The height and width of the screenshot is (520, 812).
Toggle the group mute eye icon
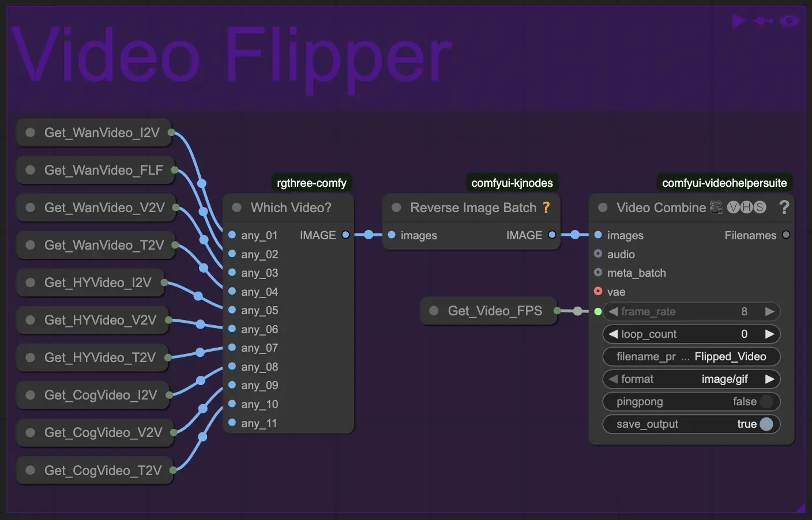[789, 21]
